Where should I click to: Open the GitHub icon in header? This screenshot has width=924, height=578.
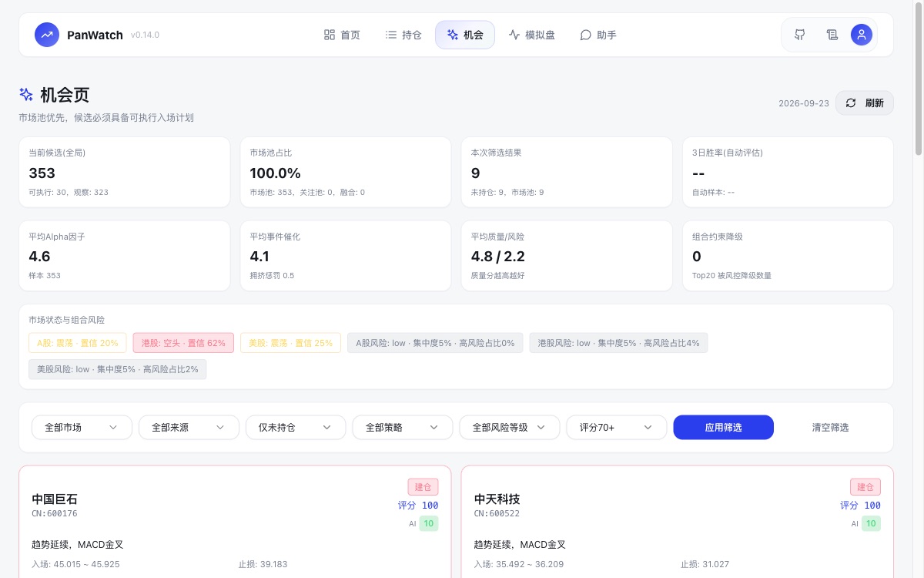pyautogui.click(x=800, y=35)
